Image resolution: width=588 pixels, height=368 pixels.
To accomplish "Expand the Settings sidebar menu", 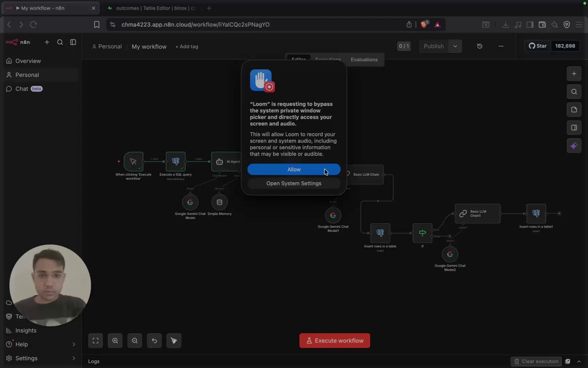I will pyautogui.click(x=40, y=358).
